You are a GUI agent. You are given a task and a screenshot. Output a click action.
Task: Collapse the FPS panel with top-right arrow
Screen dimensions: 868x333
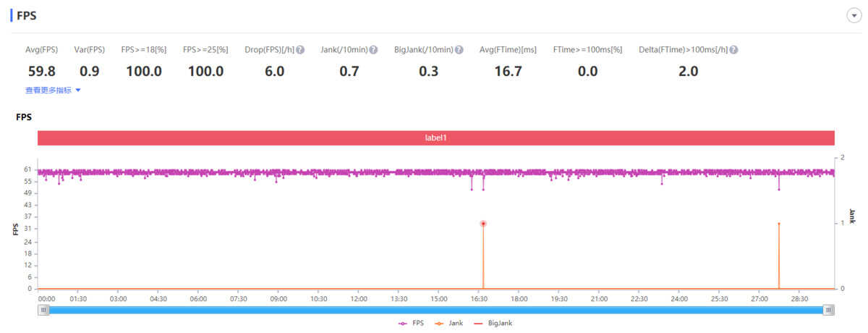853,17
